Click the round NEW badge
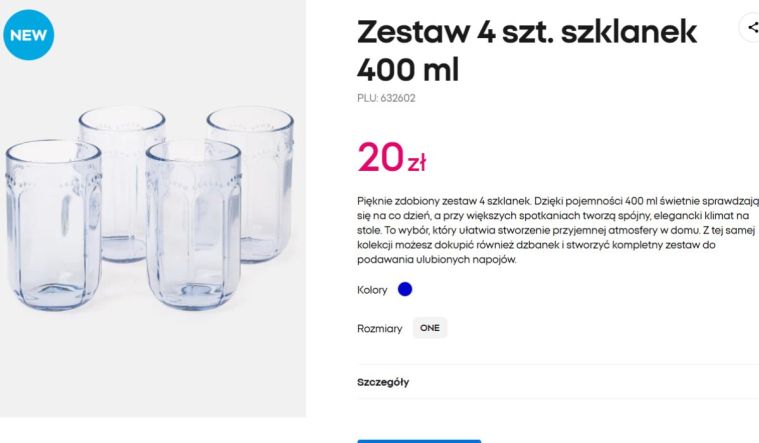Image resolution: width=759 pixels, height=443 pixels. pyautogui.click(x=29, y=34)
